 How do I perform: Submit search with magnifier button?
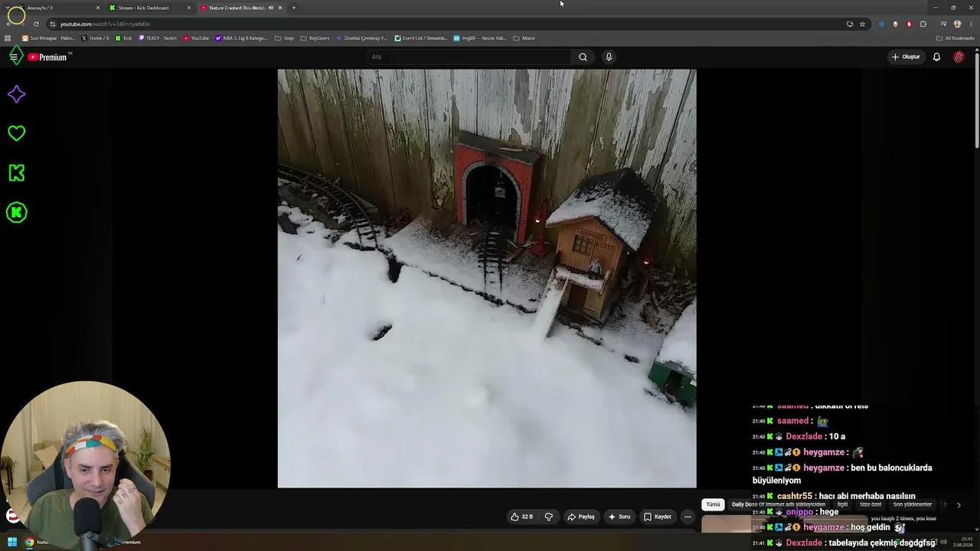[x=583, y=57]
